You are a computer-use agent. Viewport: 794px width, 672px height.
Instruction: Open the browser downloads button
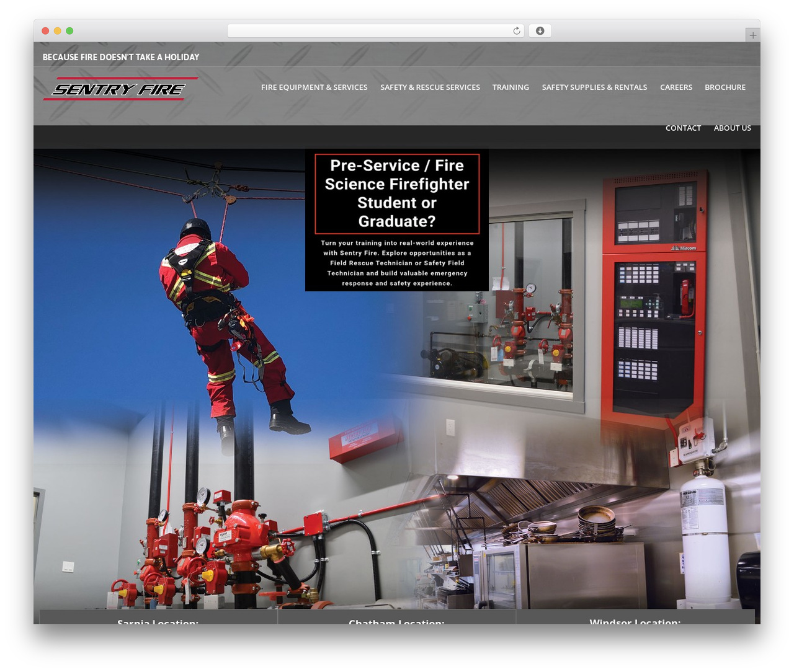coord(540,31)
